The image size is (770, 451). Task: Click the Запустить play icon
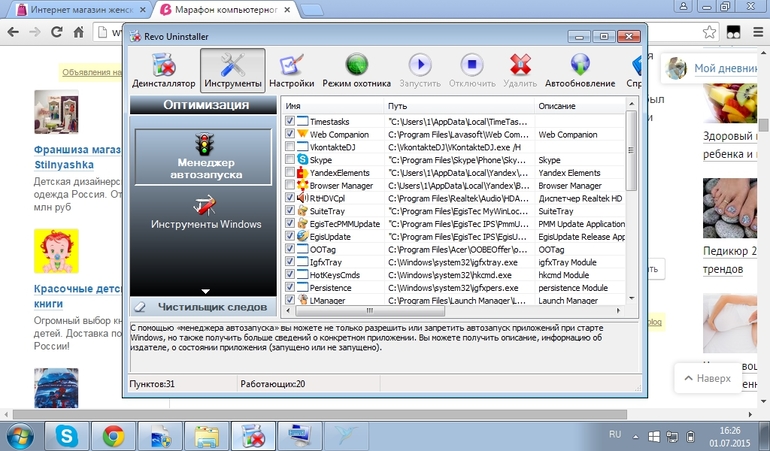420,65
